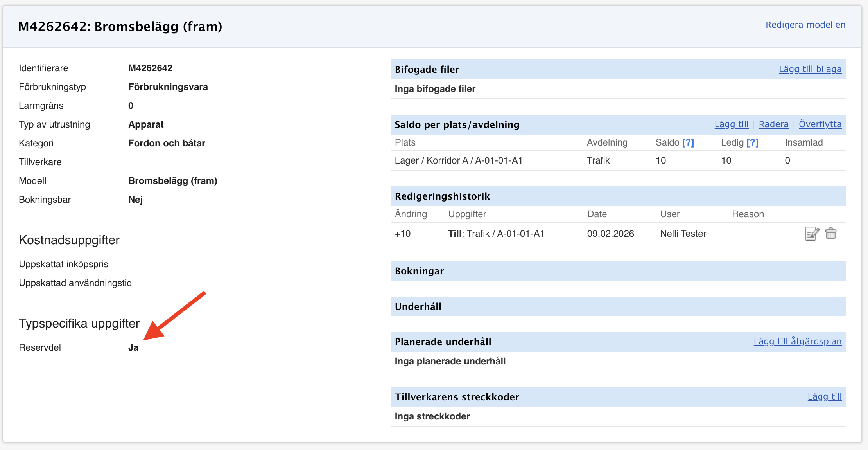Click Lägg till under Tillverkarens streckkoder
868x450 pixels.
824,396
